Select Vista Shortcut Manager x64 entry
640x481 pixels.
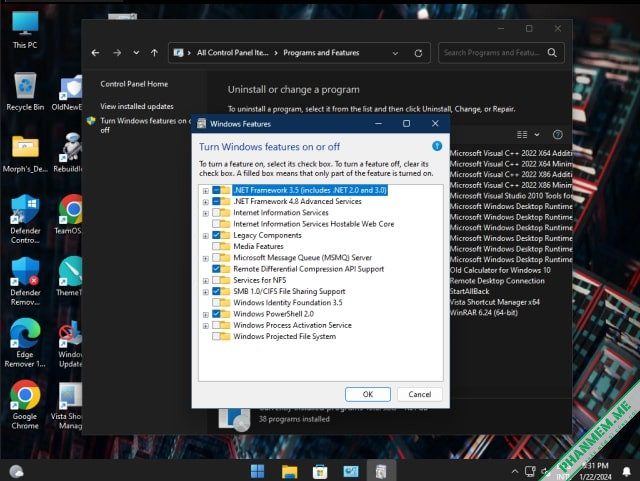pos(495,302)
